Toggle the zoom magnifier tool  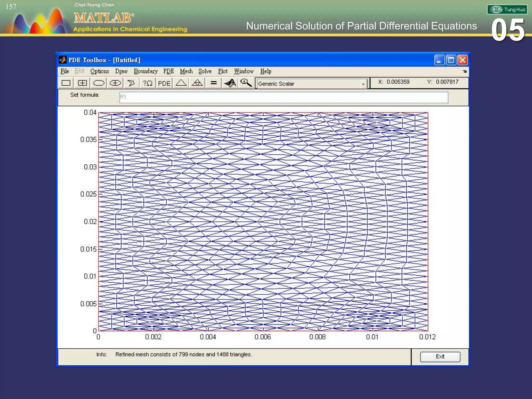tap(246, 83)
